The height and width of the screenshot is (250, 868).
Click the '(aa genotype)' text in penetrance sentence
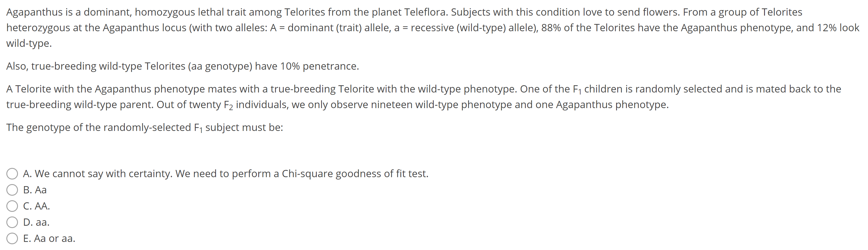(x=220, y=66)
